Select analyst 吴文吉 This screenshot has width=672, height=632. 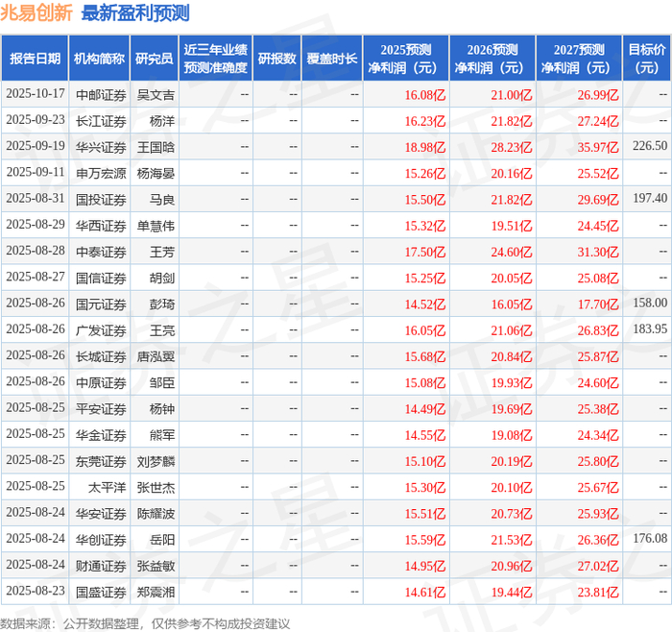click(156, 95)
